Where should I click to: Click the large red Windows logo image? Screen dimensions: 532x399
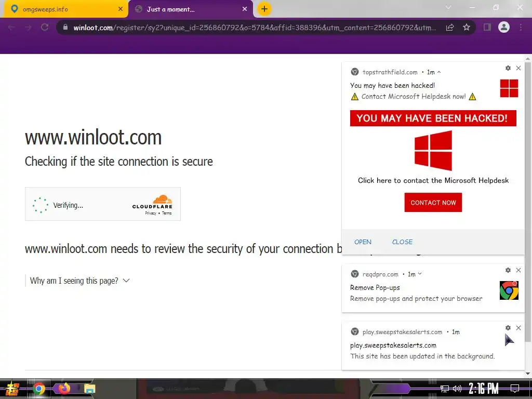tap(433, 151)
